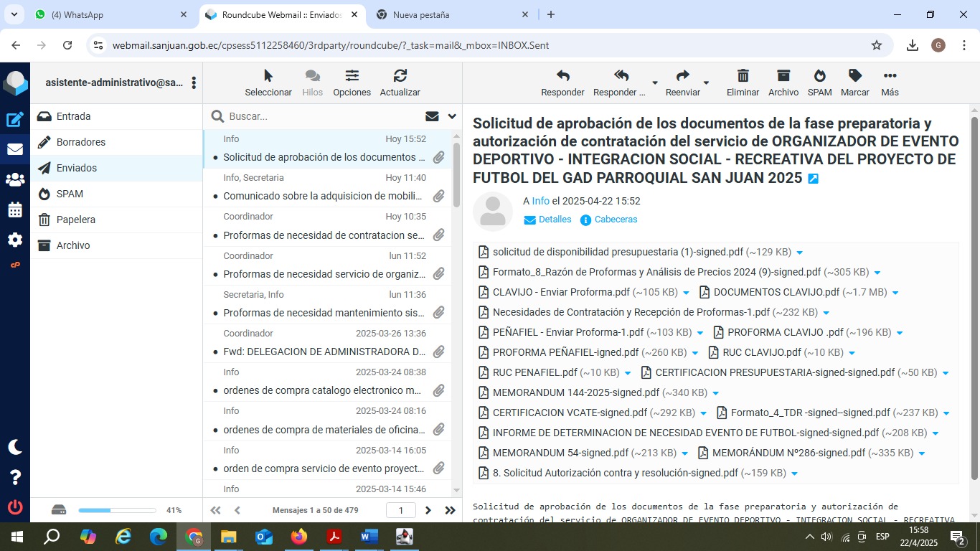
Task: Expand the Reenviar forward options arrow
Action: click(706, 83)
